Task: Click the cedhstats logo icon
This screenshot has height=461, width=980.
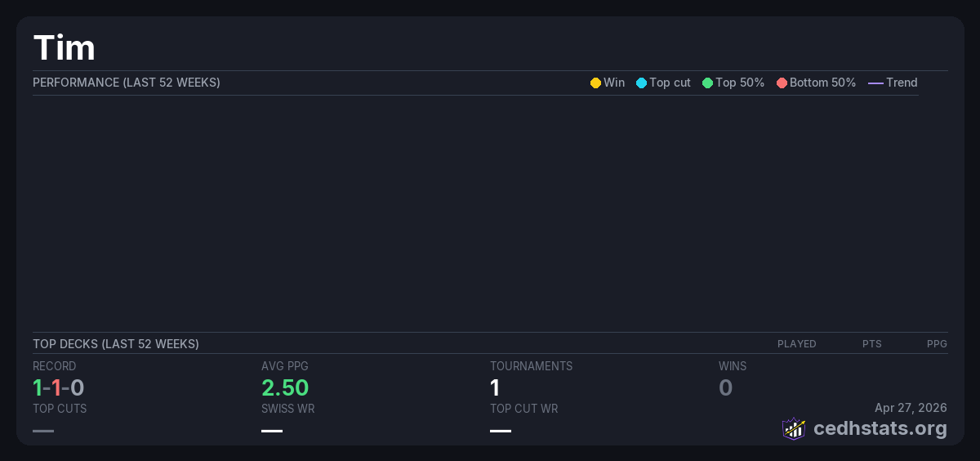Action: coord(793,428)
